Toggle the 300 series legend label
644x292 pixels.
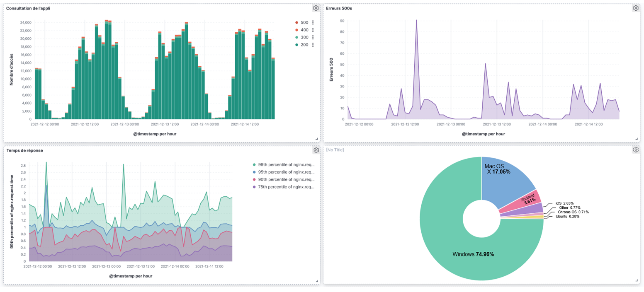pos(304,37)
